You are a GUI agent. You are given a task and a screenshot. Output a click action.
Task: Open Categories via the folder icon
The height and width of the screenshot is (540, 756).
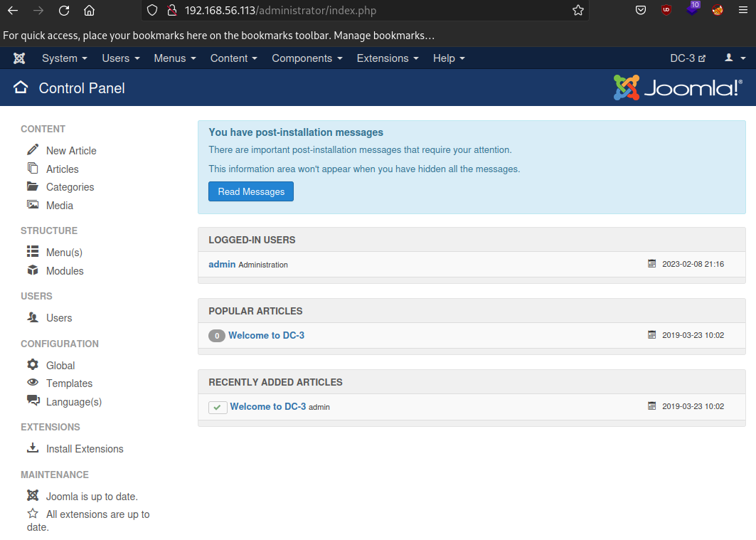click(x=33, y=186)
